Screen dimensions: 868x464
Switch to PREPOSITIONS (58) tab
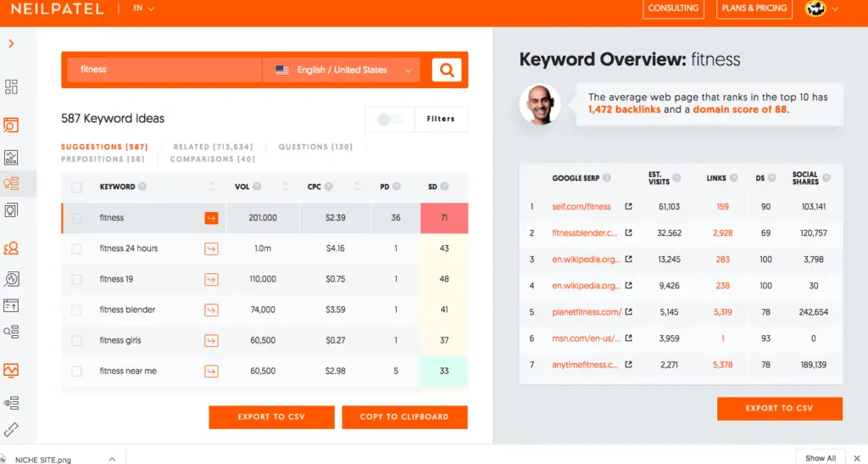(103, 159)
